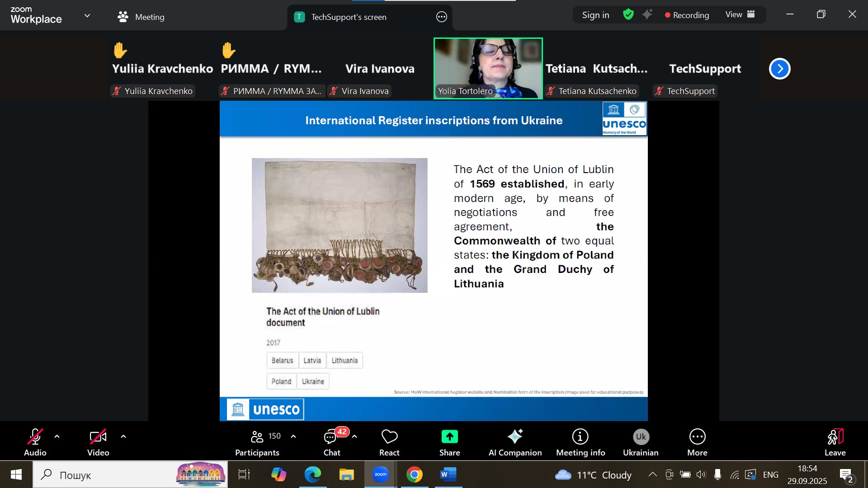Show next participants with blue arrow

click(x=779, y=69)
